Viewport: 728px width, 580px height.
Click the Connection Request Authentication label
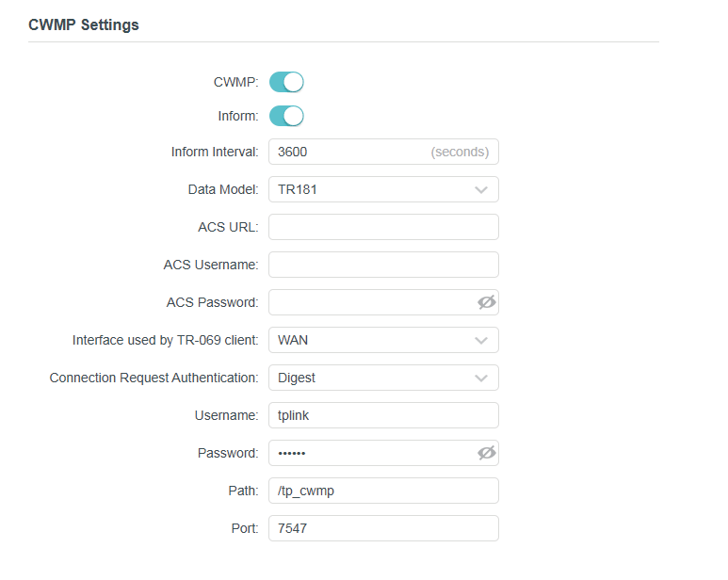154,378
